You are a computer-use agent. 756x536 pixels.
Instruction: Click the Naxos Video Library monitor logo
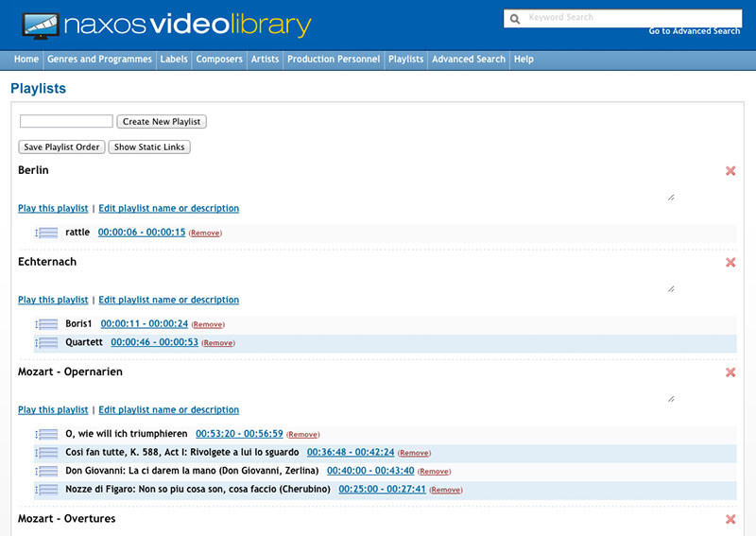34,26
